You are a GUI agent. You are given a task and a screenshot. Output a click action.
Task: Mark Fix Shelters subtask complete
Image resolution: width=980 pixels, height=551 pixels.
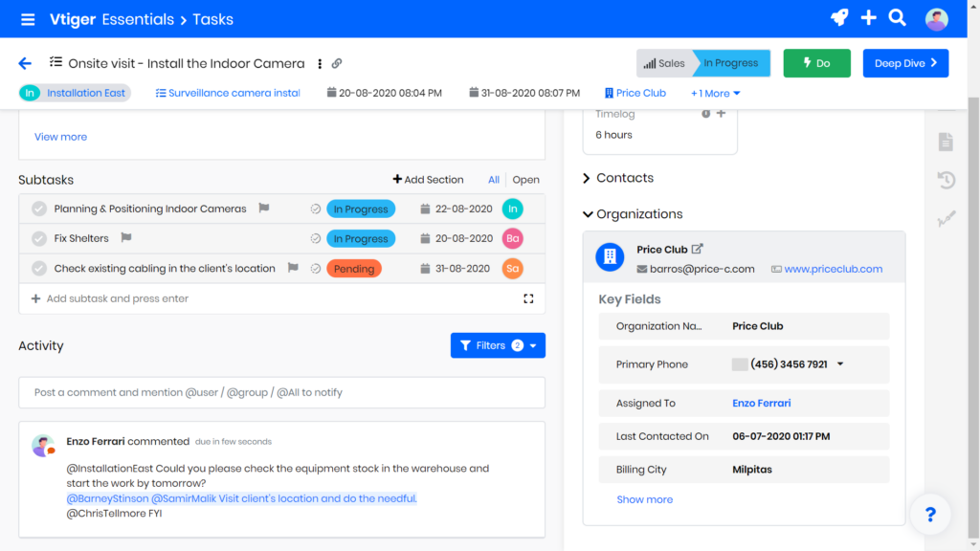point(39,238)
